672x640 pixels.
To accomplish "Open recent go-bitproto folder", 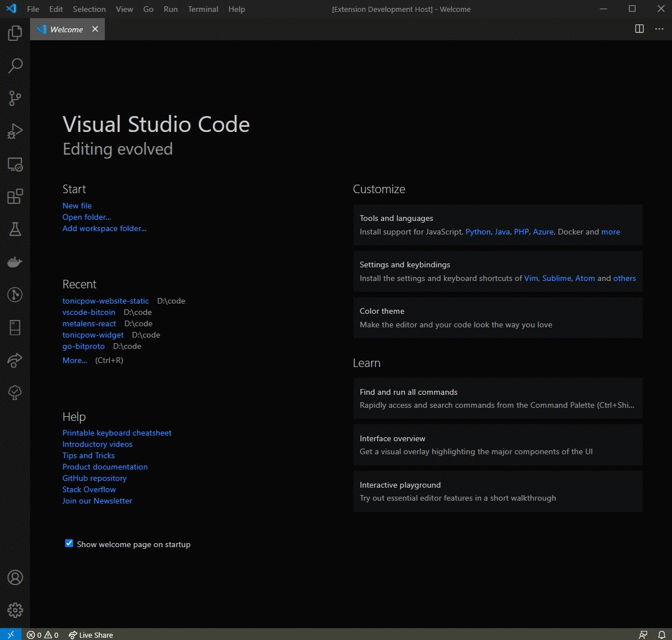I will pyautogui.click(x=83, y=346).
